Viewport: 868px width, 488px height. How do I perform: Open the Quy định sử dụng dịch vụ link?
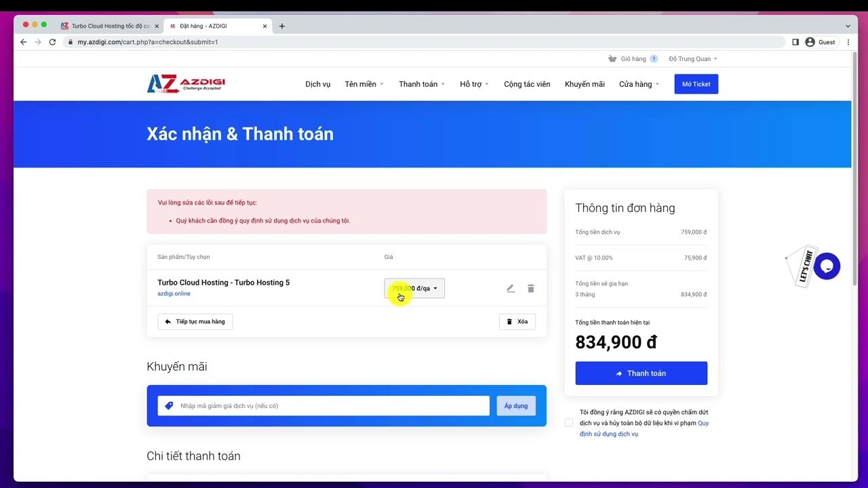[x=644, y=428]
